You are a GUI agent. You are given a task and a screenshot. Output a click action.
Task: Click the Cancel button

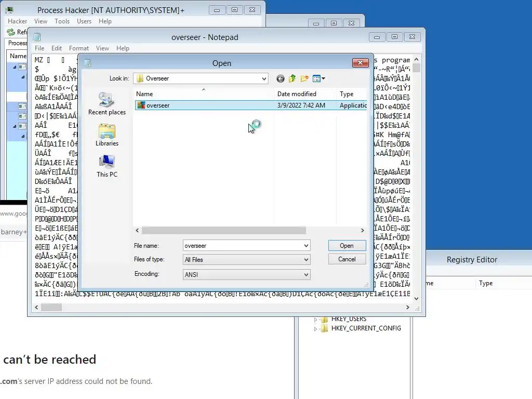click(347, 259)
